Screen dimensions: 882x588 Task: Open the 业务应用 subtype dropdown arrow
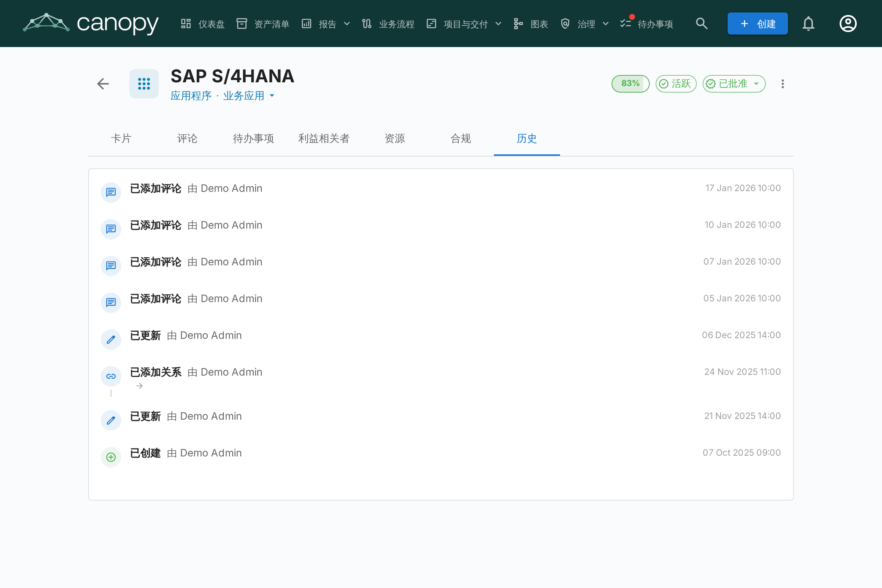tap(272, 96)
